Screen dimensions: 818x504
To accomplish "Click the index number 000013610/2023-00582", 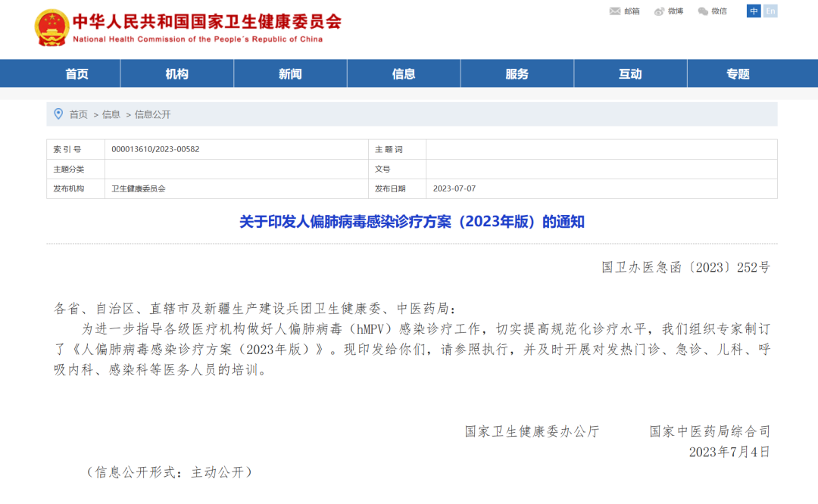I will 155,149.
